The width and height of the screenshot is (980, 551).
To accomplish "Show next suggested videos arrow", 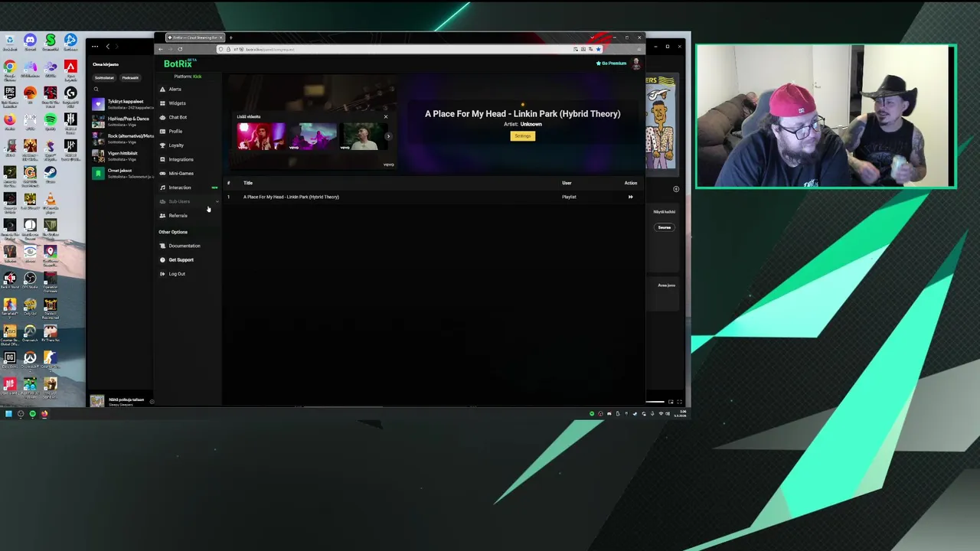I will (x=388, y=136).
